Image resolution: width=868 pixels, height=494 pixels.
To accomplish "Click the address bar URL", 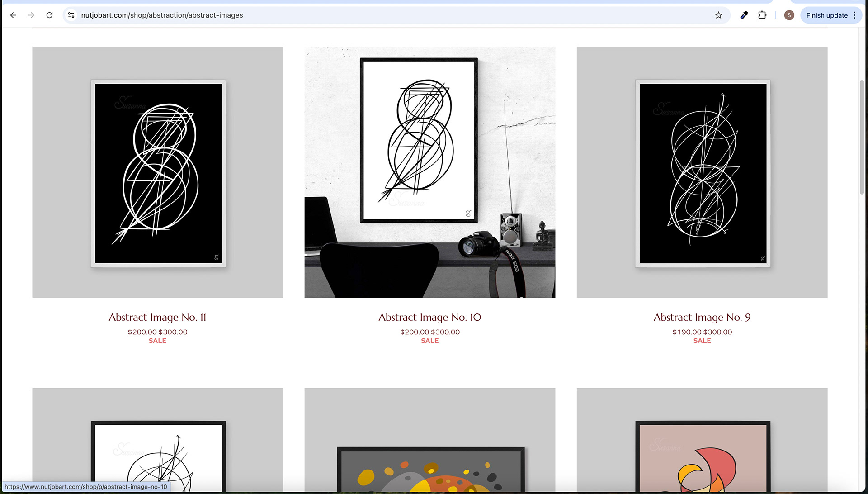I will (x=162, y=15).
